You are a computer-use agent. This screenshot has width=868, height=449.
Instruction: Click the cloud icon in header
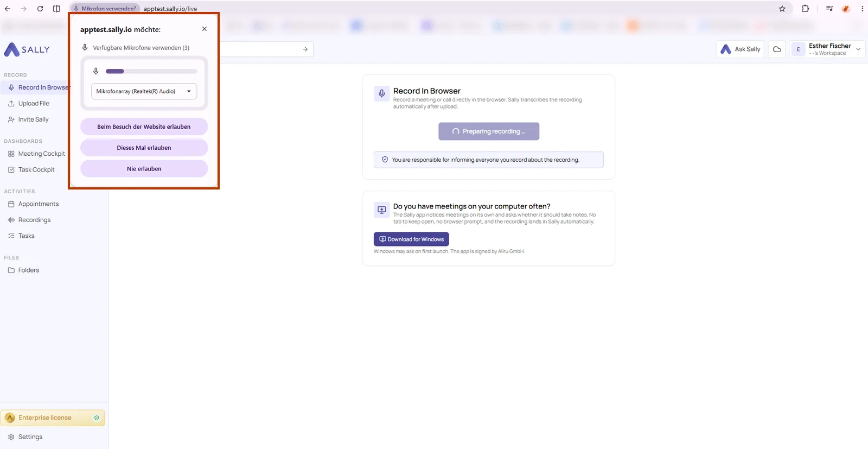pos(777,49)
